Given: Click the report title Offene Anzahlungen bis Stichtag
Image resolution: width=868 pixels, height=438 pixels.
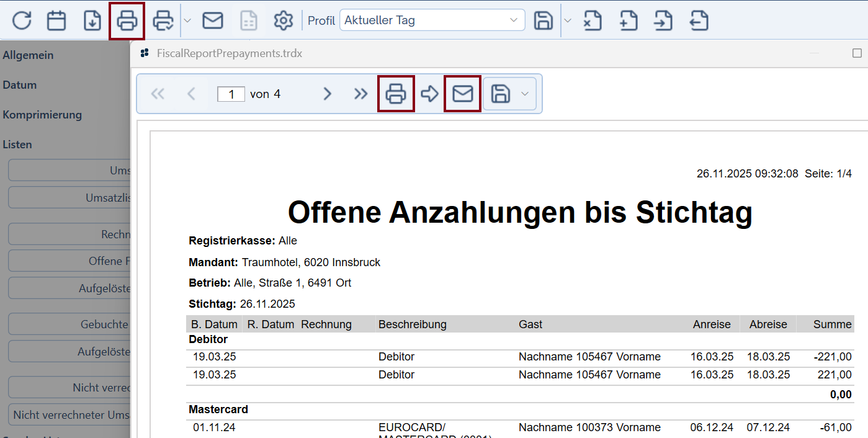Looking at the screenshot, I should point(520,213).
